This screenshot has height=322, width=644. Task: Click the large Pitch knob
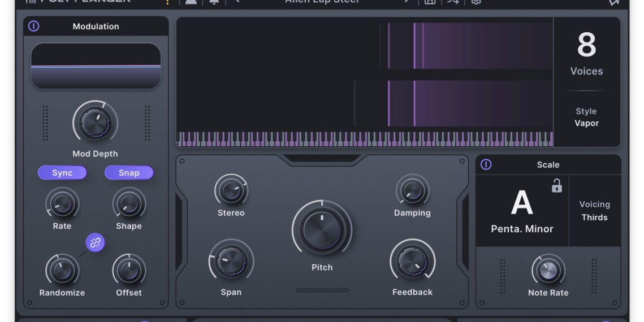click(x=322, y=230)
